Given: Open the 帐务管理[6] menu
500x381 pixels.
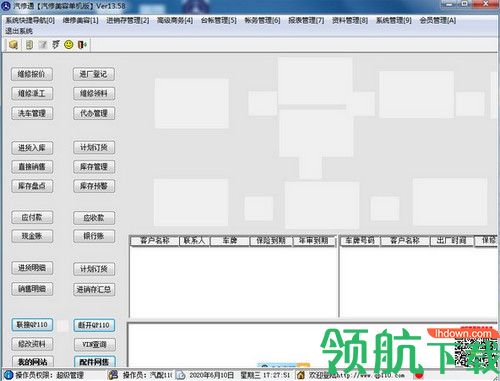Looking at the screenshot, I should (262, 21).
